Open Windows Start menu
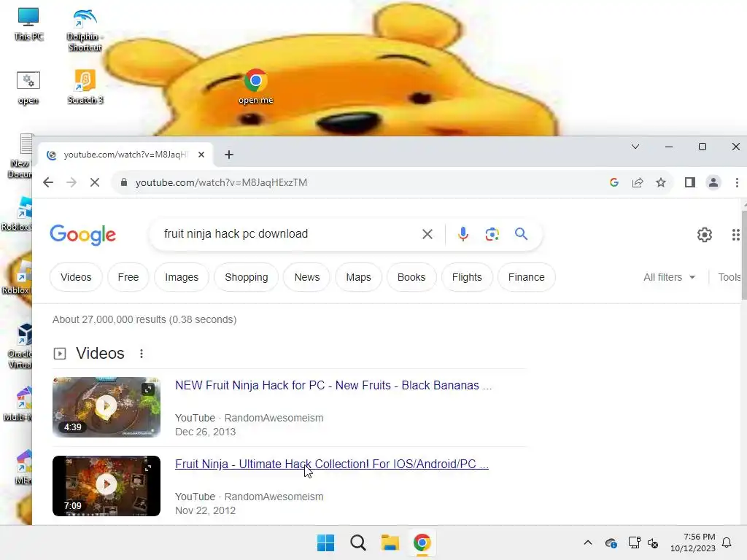The width and height of the screenshot is (747, 560). click(326, 542)
